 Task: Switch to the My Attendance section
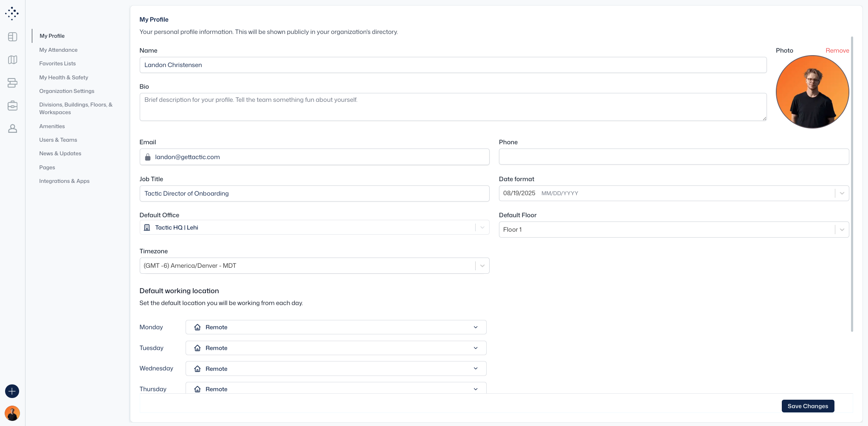(x=58, y=50)
